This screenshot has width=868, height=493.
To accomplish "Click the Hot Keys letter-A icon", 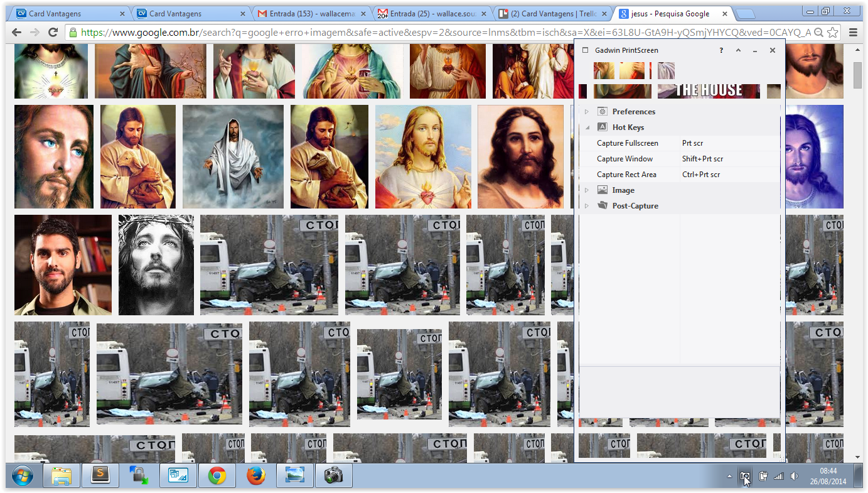I will [x=603, y=127].
